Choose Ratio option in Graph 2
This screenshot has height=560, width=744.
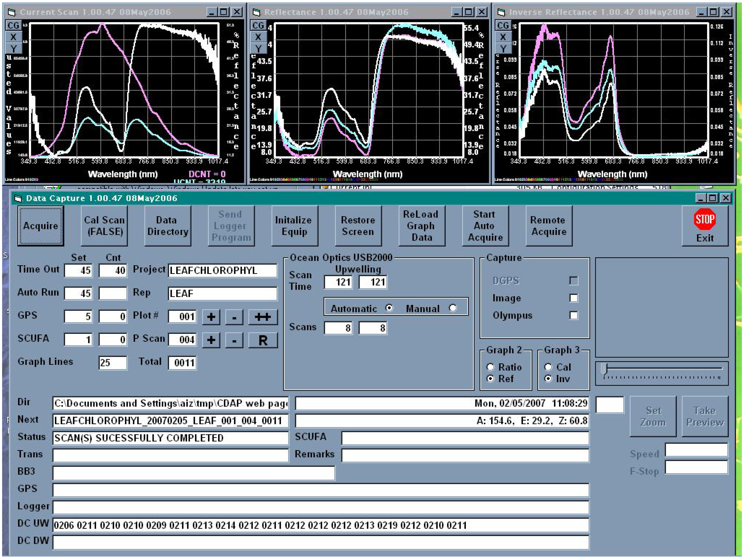click(490, 367)
